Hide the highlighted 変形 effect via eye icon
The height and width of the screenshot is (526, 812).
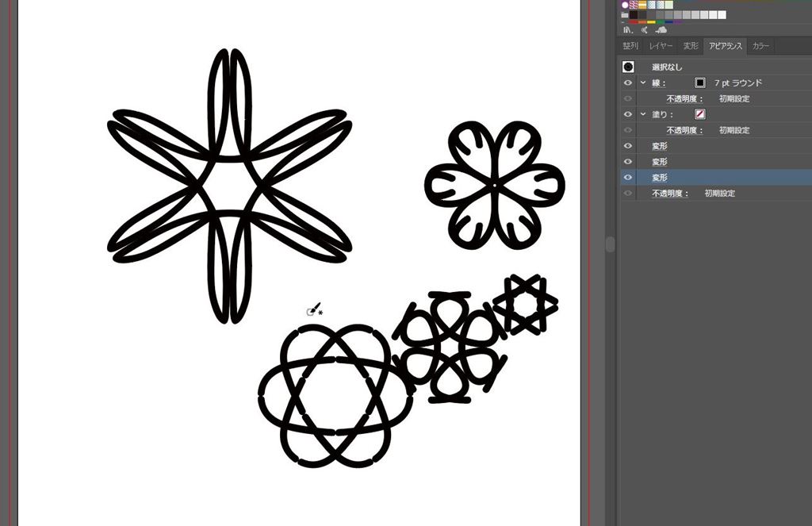(628, 178)
